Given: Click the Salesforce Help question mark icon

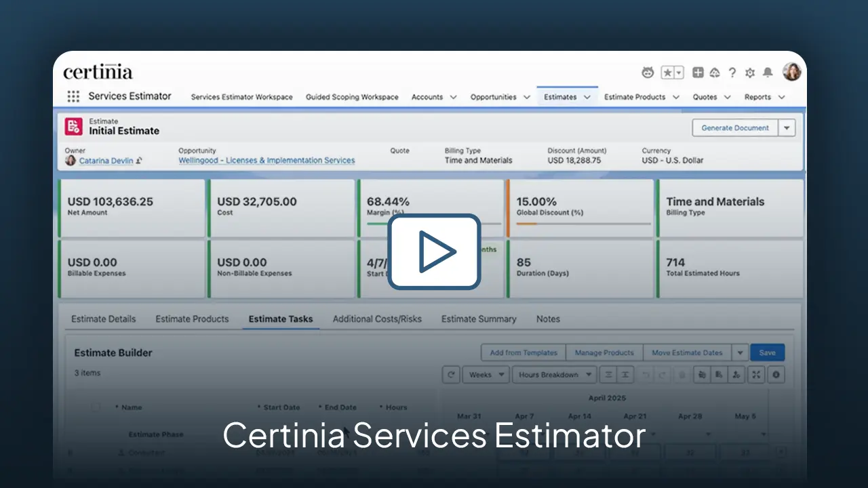Looking at the screenshot, I should click(732, 73).
